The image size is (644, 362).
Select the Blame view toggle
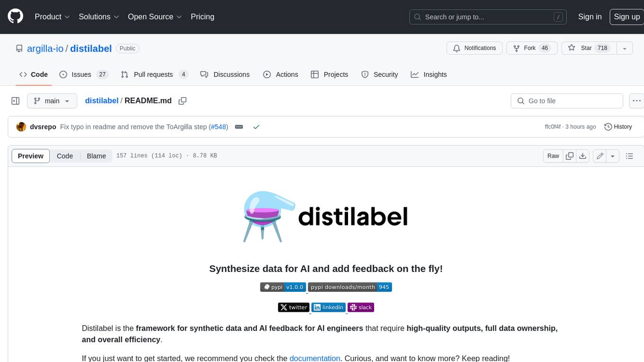(96, 156)
